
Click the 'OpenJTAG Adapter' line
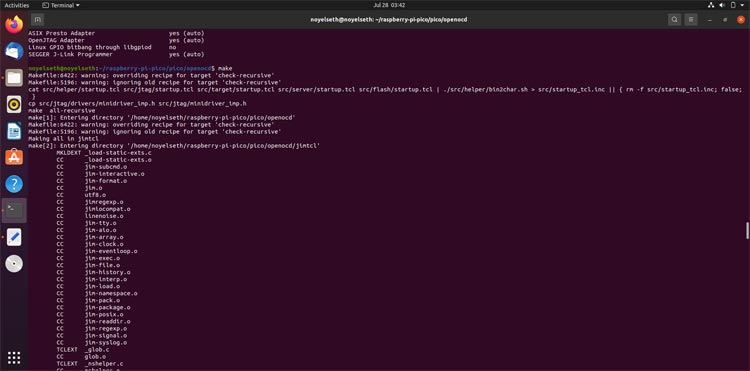click(x=116, y=41)
